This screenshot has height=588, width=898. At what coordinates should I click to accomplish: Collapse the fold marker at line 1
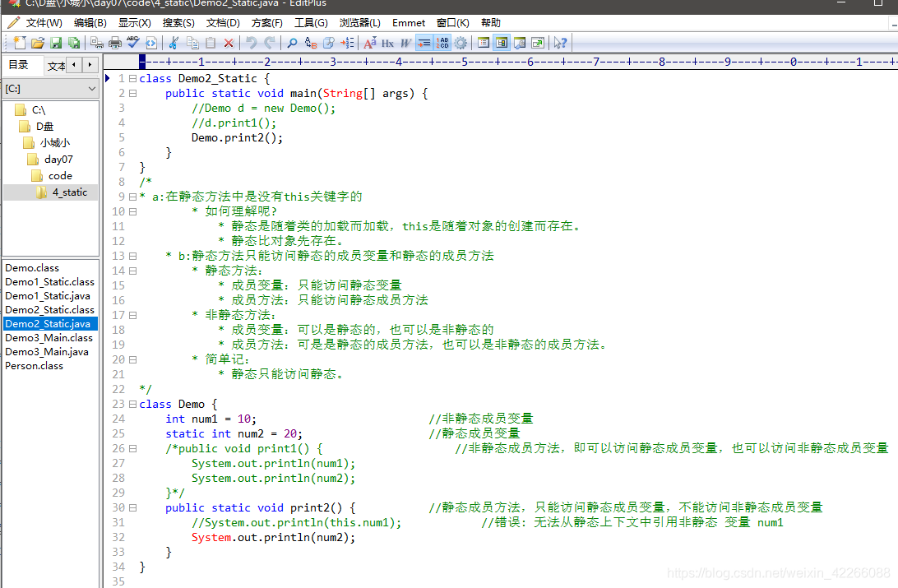pos(133,78)
